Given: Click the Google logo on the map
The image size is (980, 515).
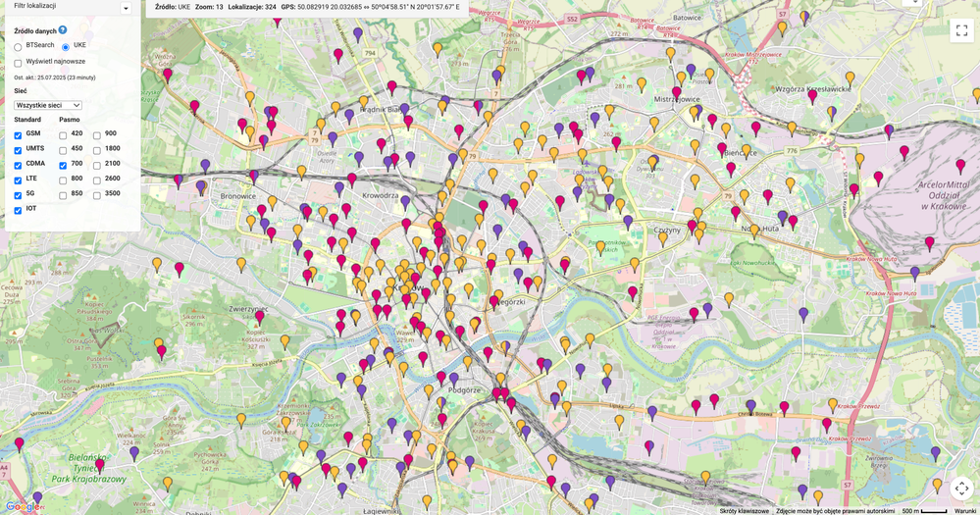Looking at the screenshot, I should click(23, 507).
